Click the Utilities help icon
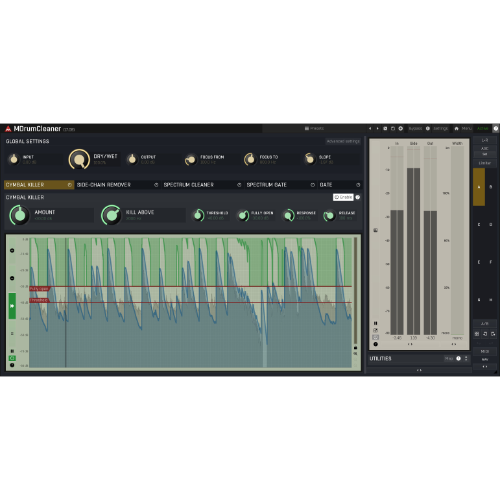 [x=459, y=359]
